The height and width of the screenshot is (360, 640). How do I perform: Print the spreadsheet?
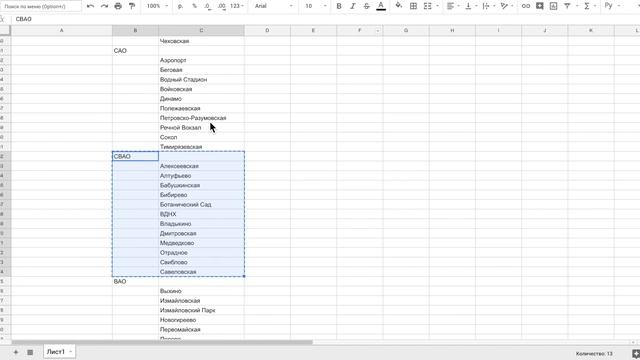pyautogui.click(x=118, y=6)
